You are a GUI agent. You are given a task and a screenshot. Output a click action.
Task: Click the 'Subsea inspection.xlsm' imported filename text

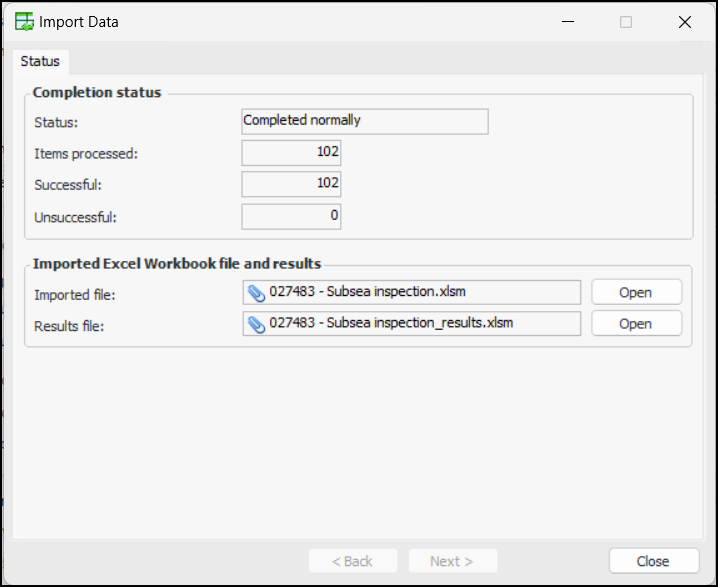pyautogui.click(x=368, y=293)
